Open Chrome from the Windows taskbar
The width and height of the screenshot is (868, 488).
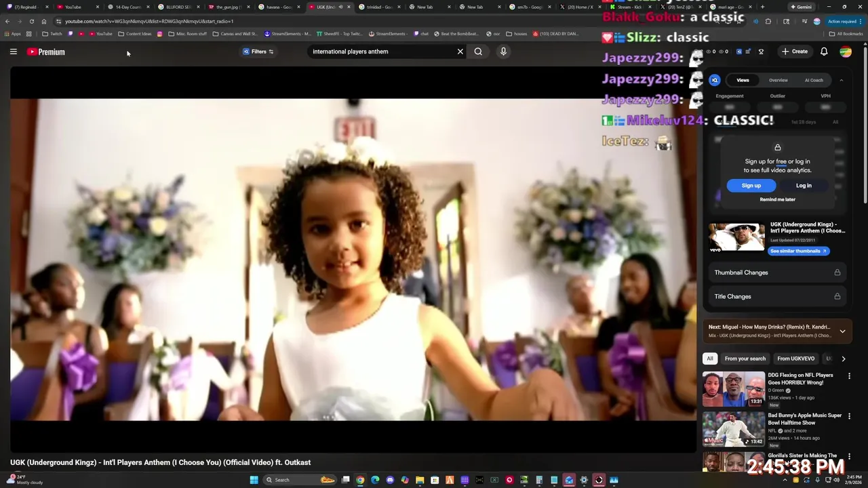click(x=360, y=480)
